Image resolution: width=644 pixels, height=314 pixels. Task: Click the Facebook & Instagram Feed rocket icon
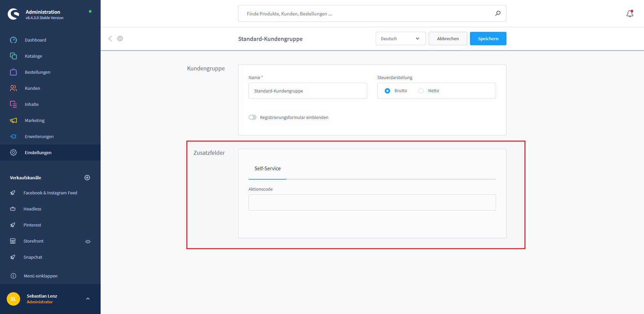[x=13, y=193]
